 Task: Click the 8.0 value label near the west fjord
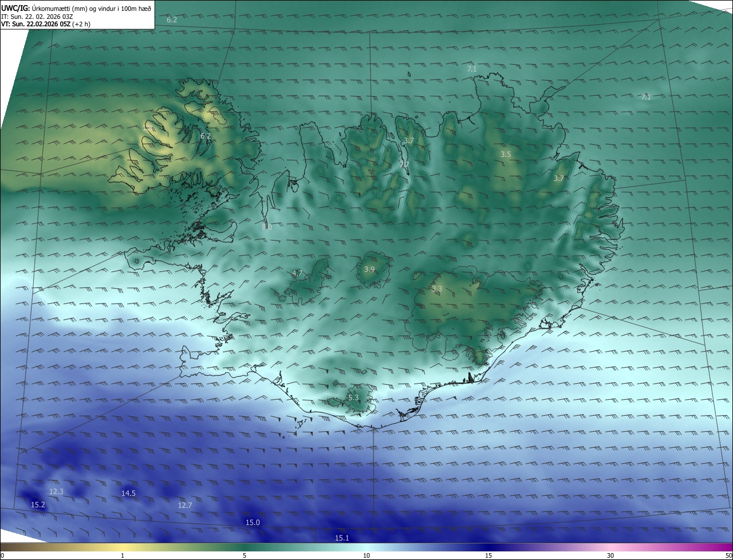[267, 227]
